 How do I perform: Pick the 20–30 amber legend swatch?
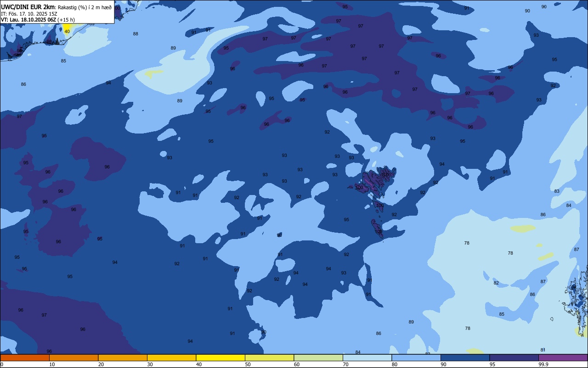(123, 357)
